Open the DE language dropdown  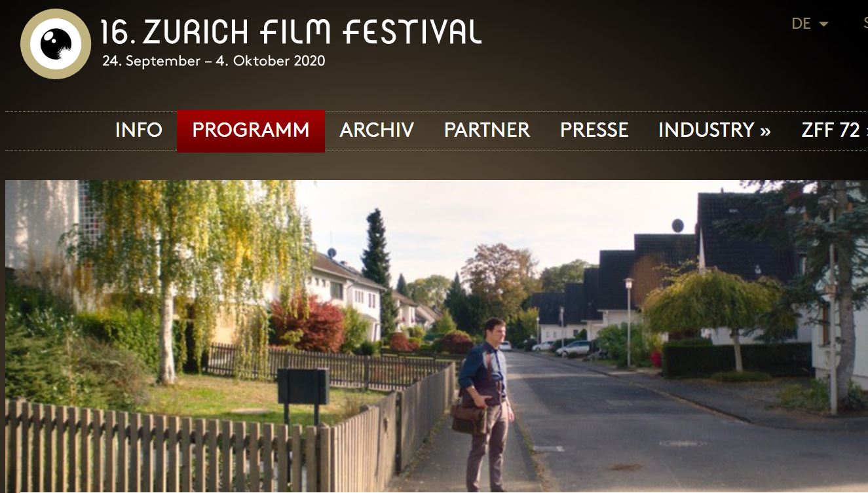point(810,24)
